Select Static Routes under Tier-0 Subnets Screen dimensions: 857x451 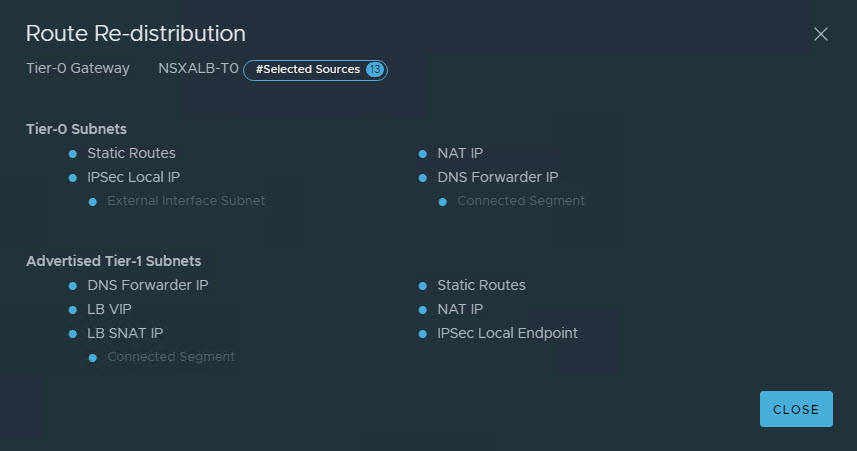[x=131, y=153]
